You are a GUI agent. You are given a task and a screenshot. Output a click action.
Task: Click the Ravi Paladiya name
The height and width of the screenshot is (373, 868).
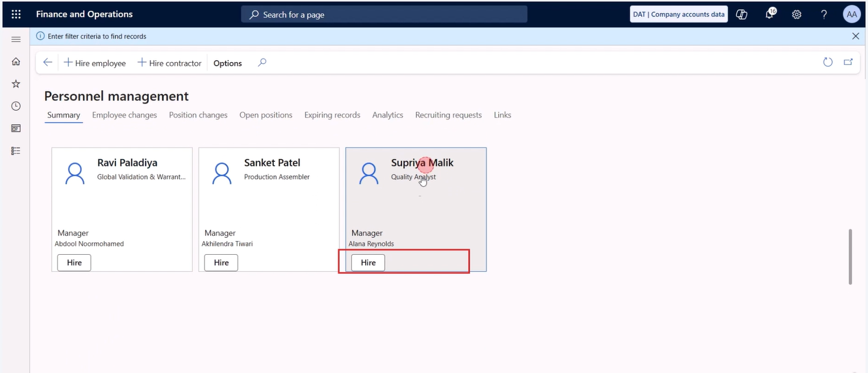(x=127, y=163)
